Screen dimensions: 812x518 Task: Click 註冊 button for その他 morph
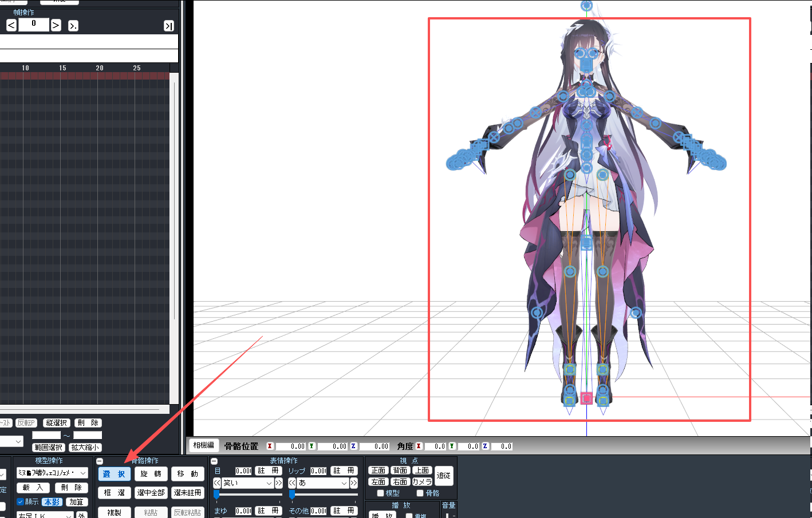coord(344,511)
